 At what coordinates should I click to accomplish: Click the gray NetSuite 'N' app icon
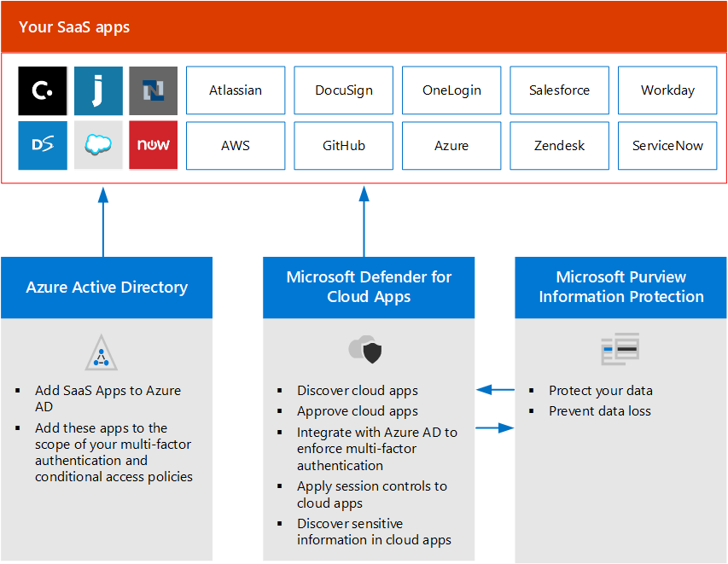pos(154,90)
